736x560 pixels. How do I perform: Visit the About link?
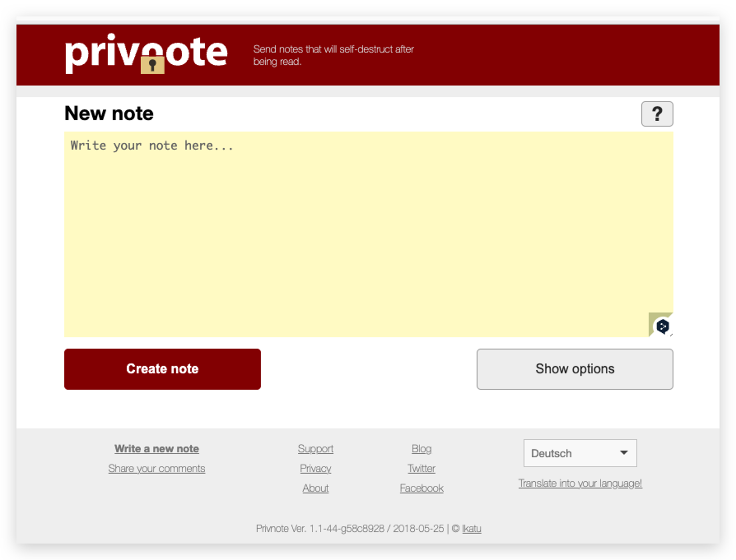click(315, 488)
